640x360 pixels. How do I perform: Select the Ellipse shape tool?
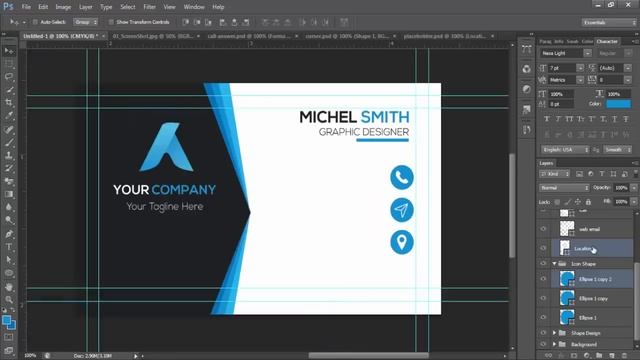point(9,273)
